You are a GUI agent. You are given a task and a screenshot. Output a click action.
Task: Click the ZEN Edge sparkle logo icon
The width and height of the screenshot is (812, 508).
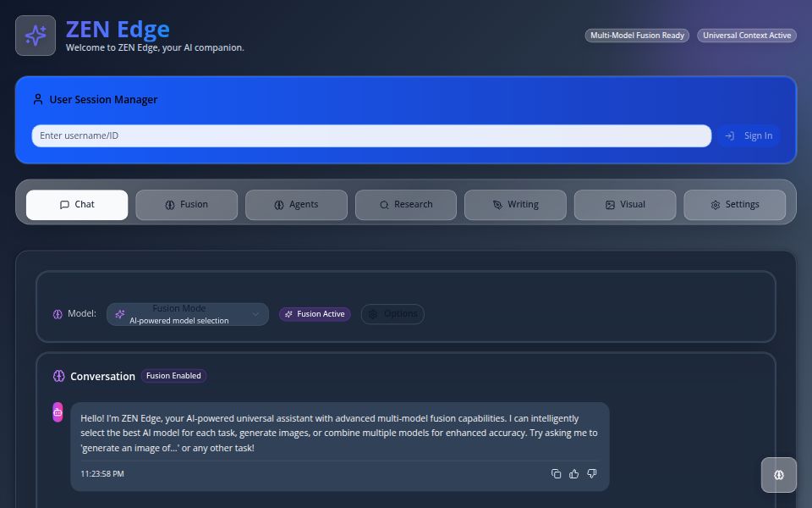(36, 36)
